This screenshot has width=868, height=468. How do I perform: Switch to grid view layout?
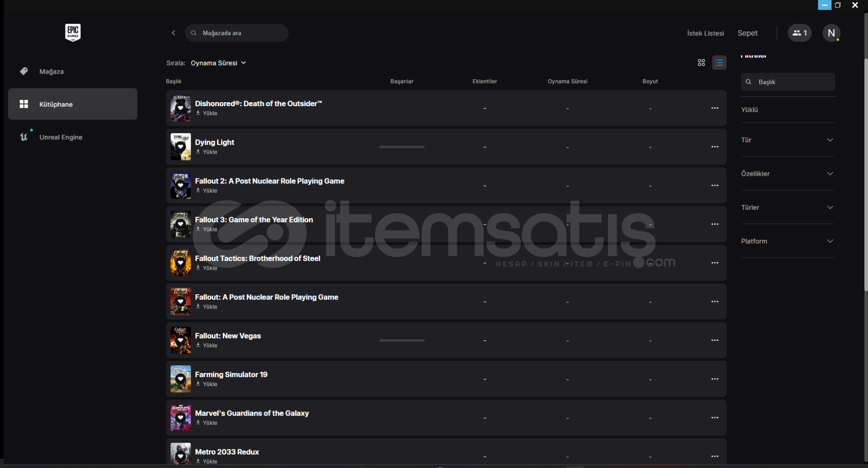click(x=701, y=63)
